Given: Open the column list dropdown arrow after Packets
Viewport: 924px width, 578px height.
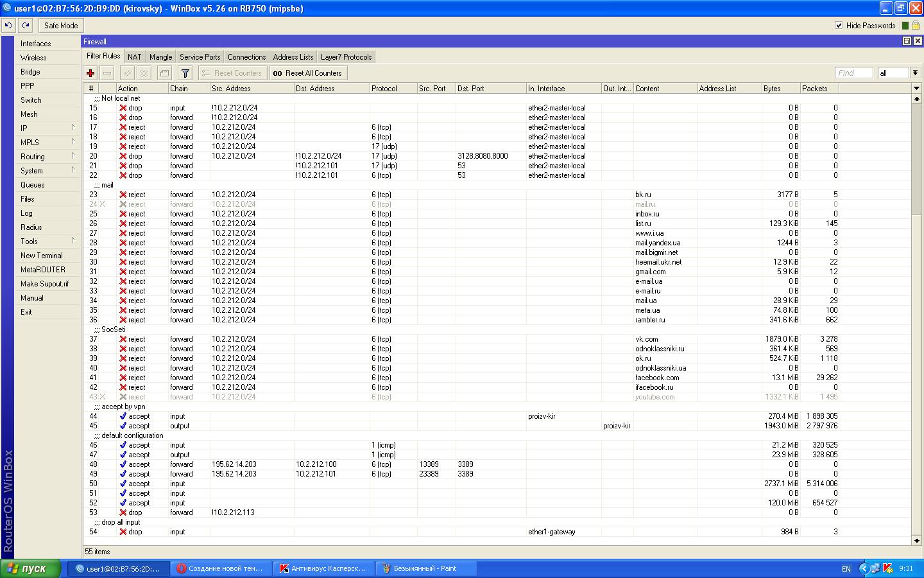Looking at the screenshot, I should tap(916, 88).
